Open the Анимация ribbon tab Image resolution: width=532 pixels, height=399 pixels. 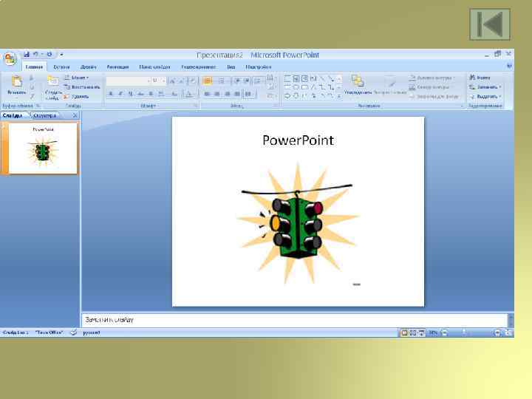click(x=117, y=66)
